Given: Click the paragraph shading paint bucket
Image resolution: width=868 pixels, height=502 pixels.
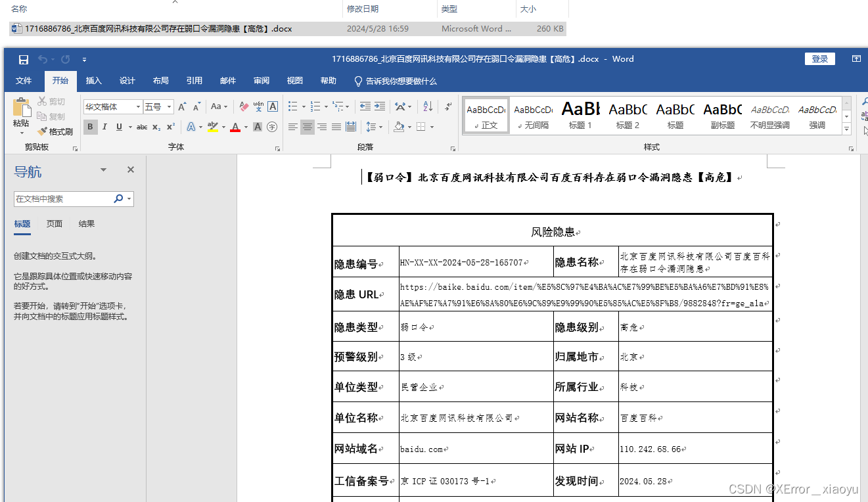Looking at the screenshot, I should (x=399, y=127).
